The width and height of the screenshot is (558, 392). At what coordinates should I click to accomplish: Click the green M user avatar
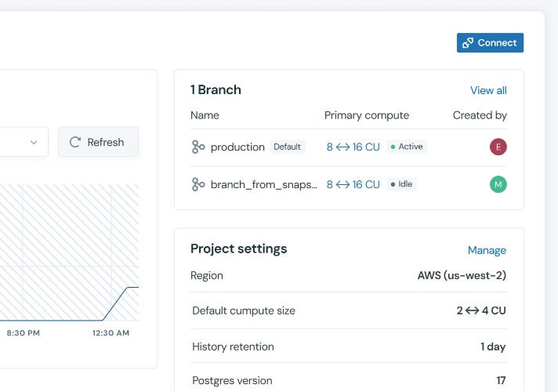pyautogui.click(x=498, y=184)
